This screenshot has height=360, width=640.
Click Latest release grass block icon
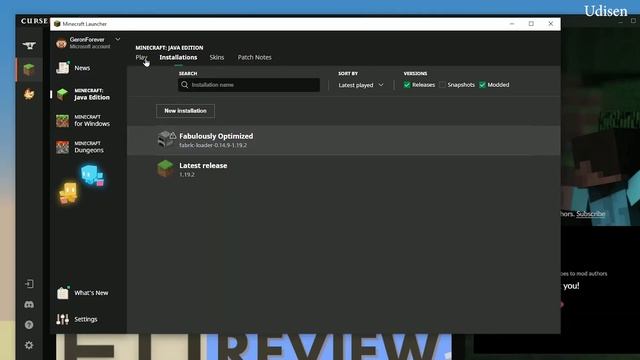coord(165,169)
